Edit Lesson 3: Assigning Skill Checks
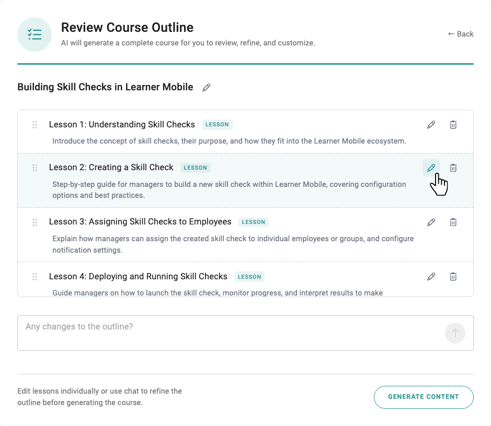The width and height of the screenshot is (491, 426). point(431,222)
